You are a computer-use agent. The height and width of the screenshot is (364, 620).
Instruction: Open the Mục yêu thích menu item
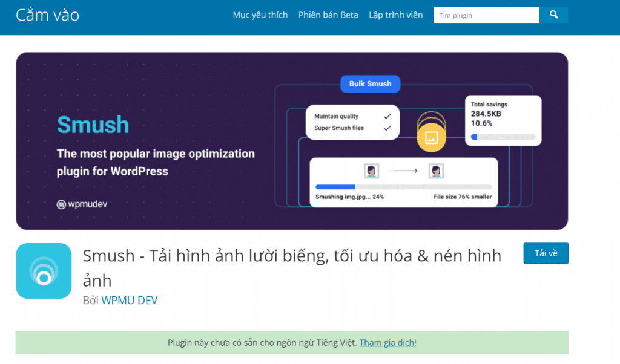pyautogui.click(x=260, y=15)
